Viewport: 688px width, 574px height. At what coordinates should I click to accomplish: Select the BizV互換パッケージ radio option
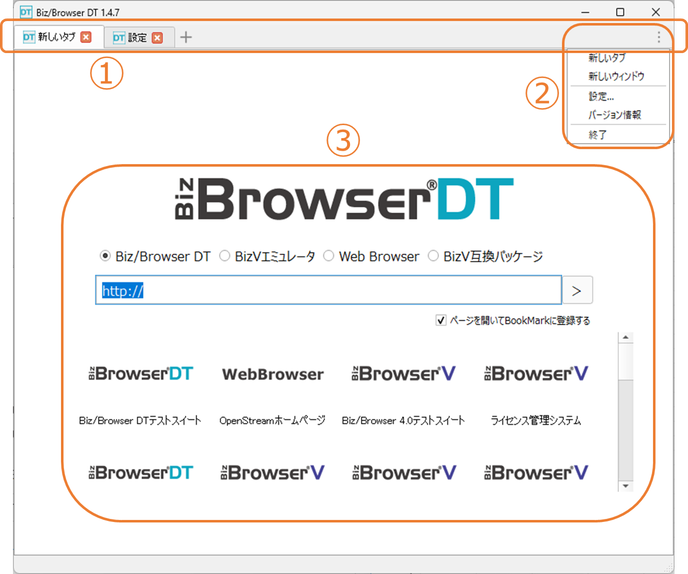point(433,256)
